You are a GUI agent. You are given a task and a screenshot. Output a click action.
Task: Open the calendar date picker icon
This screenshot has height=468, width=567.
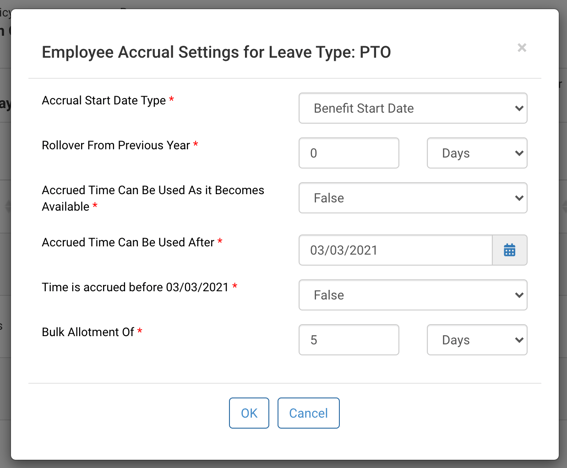tap(510, 250)
